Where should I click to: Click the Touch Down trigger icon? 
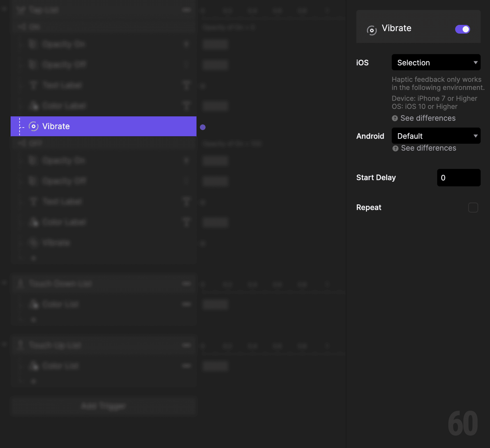click(21, 283)
